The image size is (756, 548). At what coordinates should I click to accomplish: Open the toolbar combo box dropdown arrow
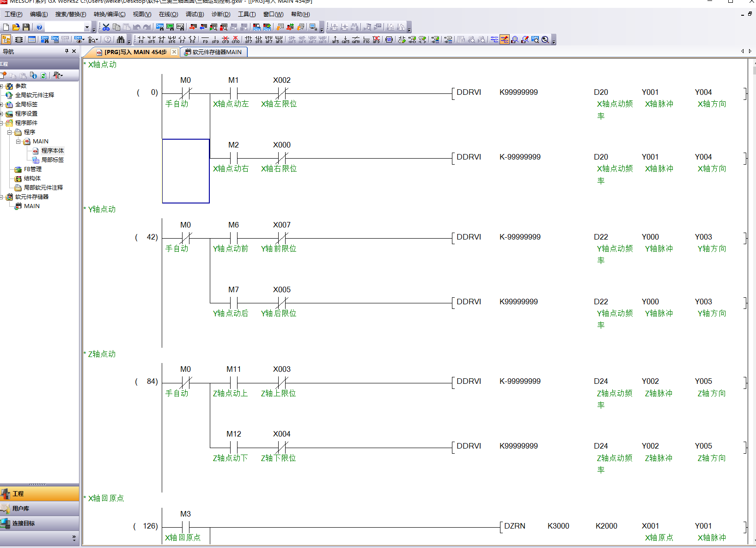tap(87, 27)
